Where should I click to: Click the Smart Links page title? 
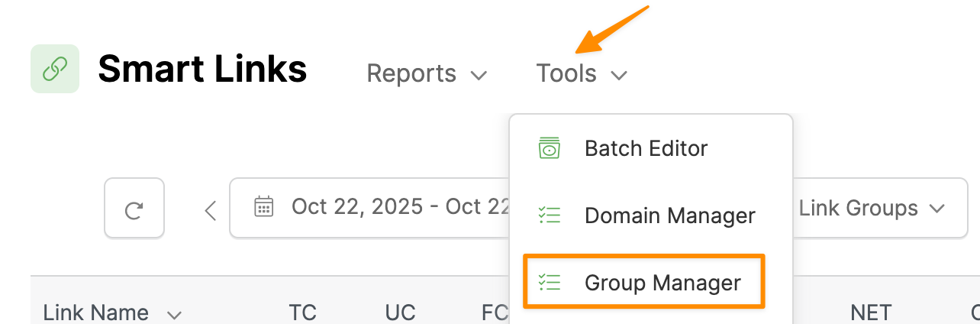point(202,70)
